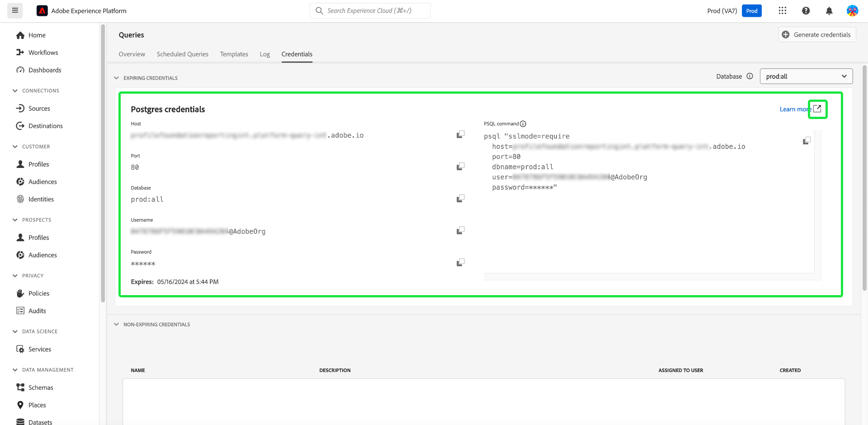This screenshot has height=425, width=868.
Task: Show PSQL command info tooltip
Action: 523,124
